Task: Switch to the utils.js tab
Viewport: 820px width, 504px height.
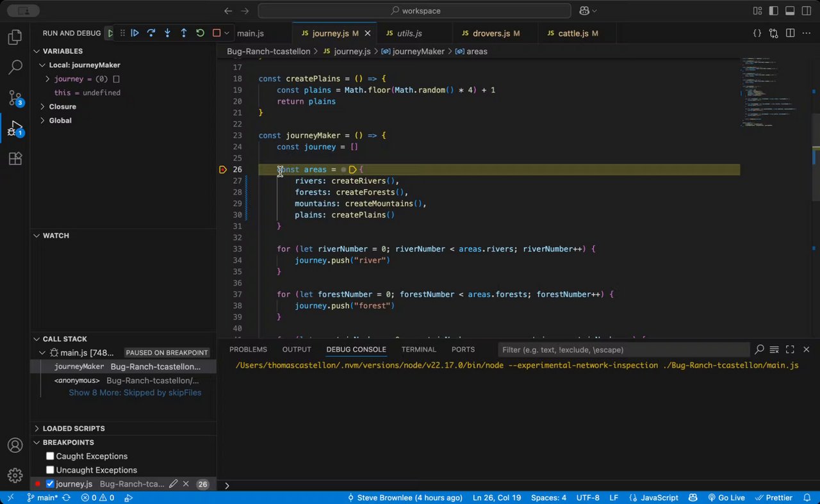Action: pos(409,33)
